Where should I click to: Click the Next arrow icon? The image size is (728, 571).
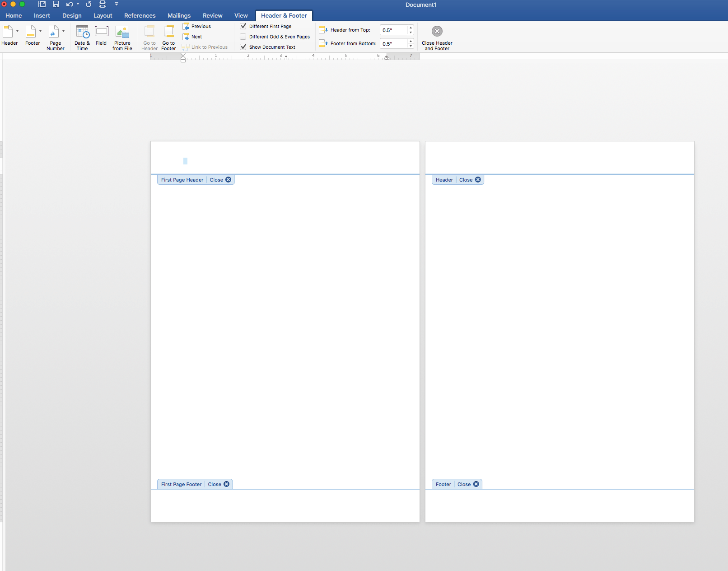click(186, 37)
